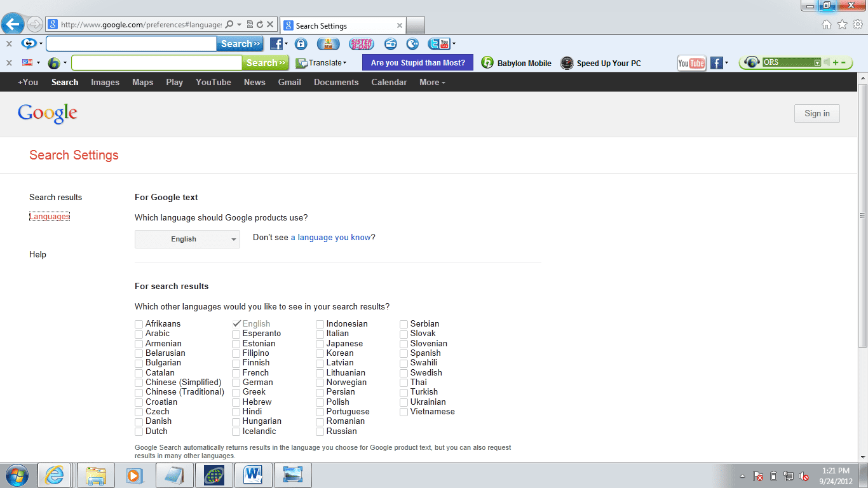Click the Sister B-Day toolbar icon
This screenshot has width=868, height=488.
[x=362, y=44]
